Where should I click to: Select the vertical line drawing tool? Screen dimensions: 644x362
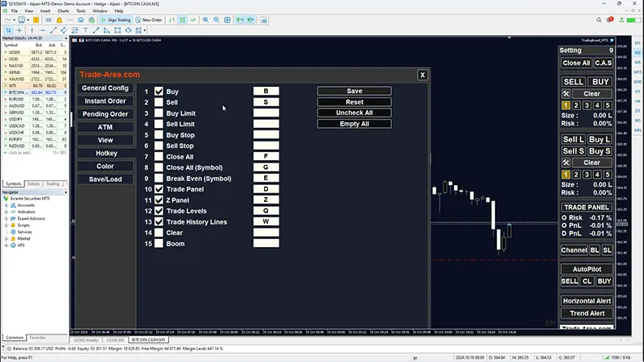pos(31,31)
